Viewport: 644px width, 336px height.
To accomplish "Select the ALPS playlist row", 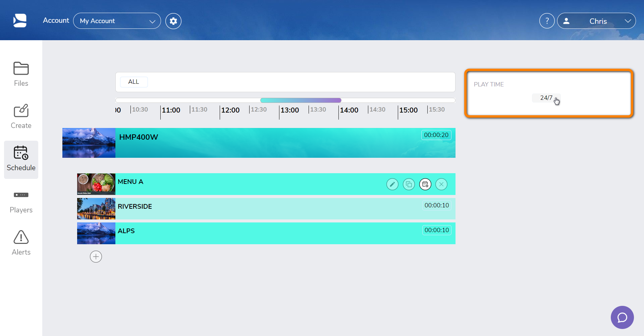I will [266, 233].
